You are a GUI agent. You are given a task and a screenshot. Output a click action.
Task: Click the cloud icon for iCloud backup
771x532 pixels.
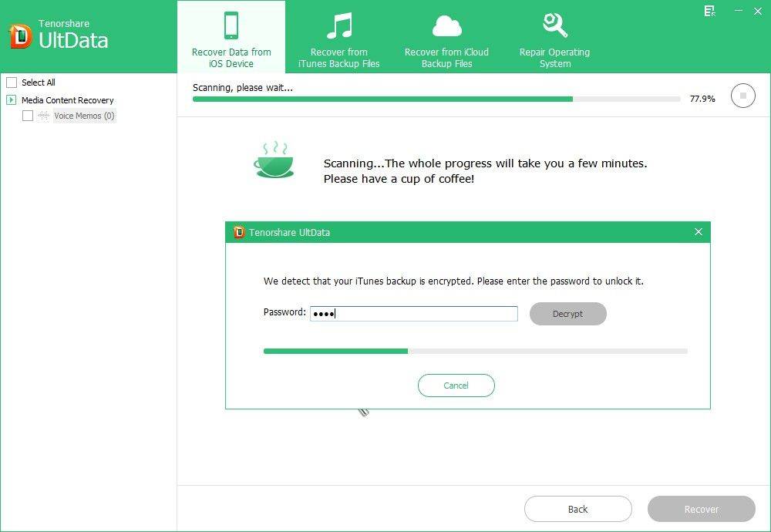pyautogui.click(x=446, y=26)
